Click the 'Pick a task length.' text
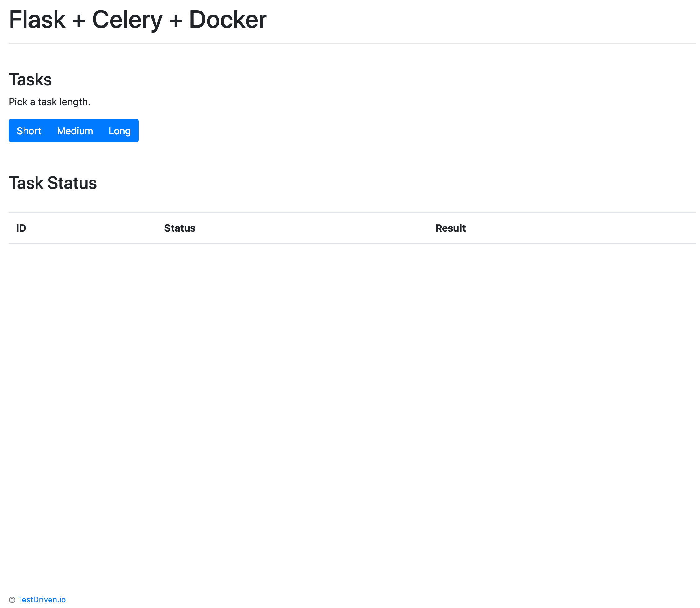Viewport: 700px width, 608px height. pos(50,102)
